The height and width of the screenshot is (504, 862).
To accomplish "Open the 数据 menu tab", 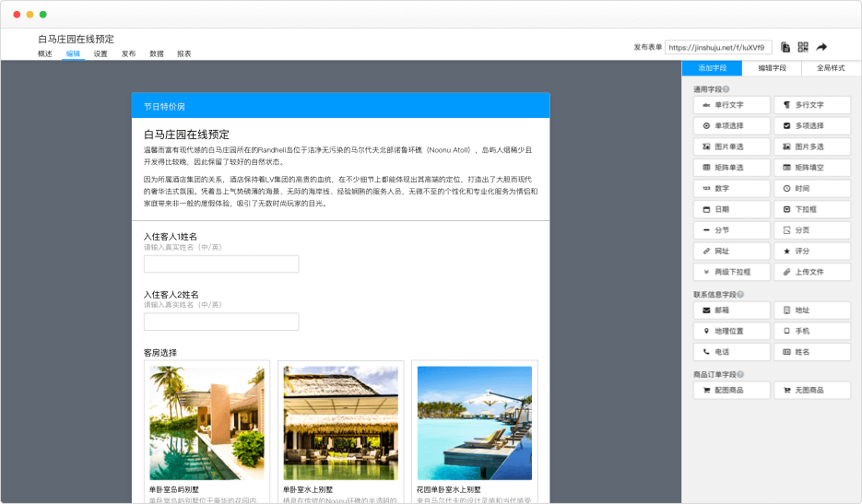I will point(157,54).
